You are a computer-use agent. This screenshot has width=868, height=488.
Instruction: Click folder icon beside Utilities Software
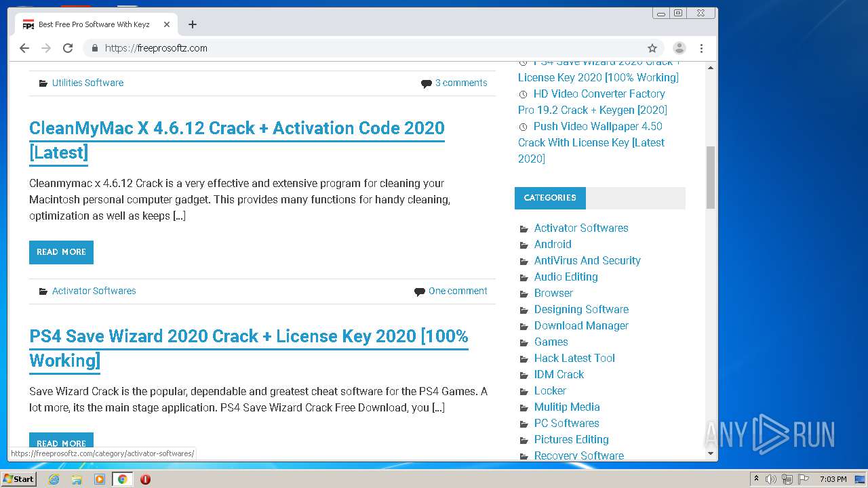pos(43,83)
